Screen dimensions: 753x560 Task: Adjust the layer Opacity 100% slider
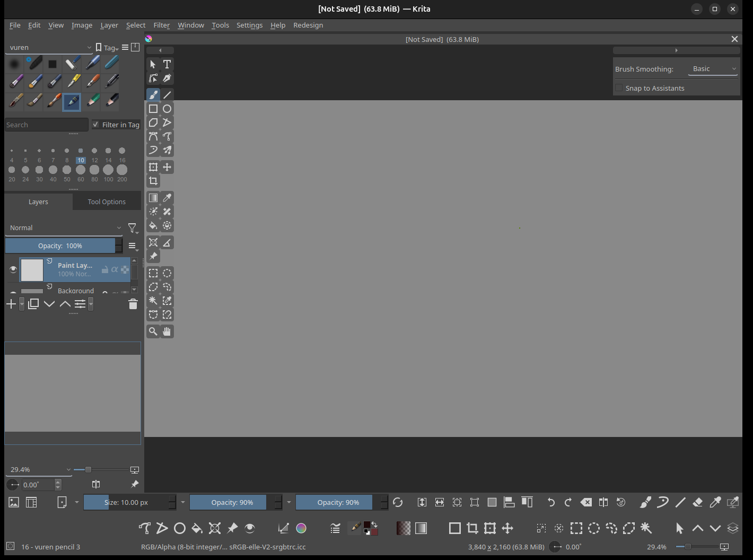[60, 246]
